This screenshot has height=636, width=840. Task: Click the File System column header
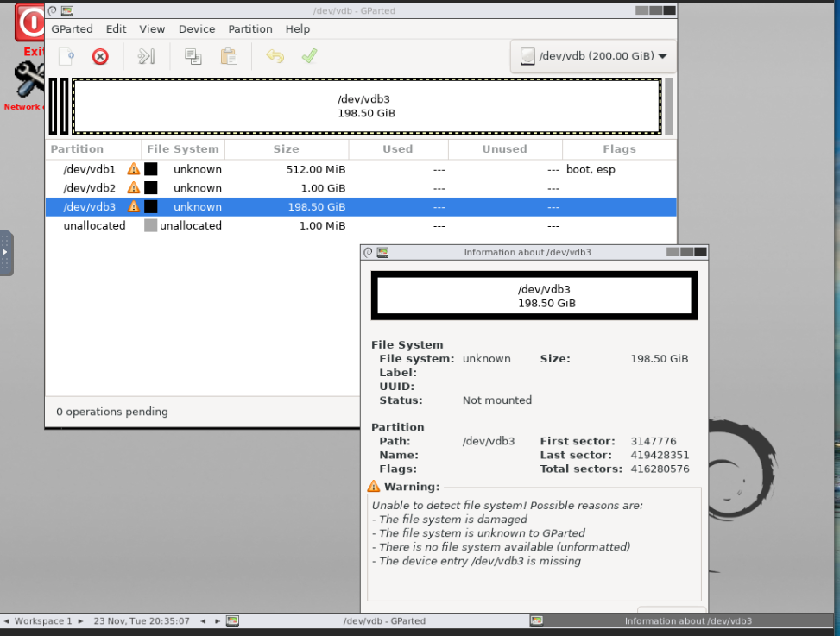pyautogui.click(x=183, y=148)
